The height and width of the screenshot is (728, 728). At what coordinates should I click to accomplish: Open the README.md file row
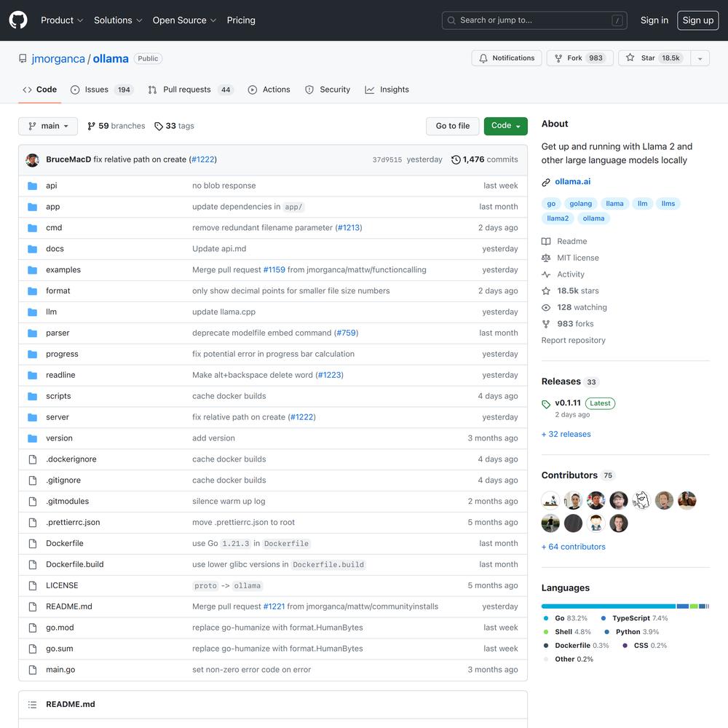(272, 607)
